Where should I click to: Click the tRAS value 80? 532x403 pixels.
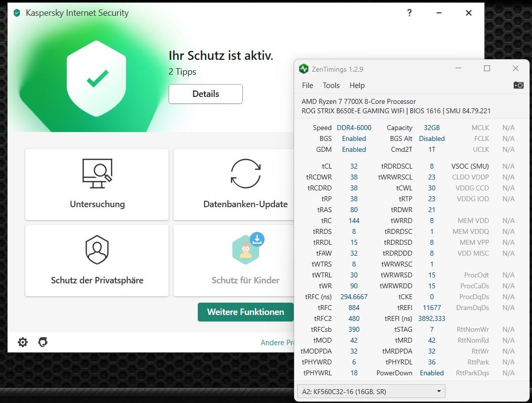click(x=354, y=210)
